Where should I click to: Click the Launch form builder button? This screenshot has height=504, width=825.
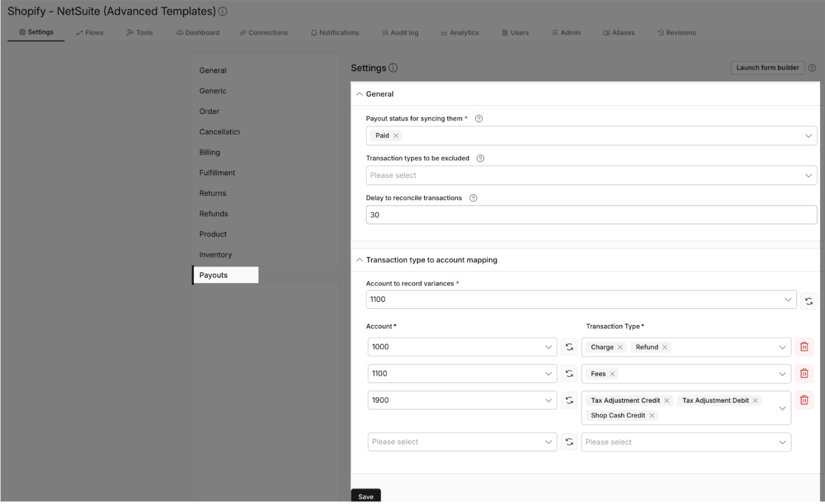pos(767,68)
